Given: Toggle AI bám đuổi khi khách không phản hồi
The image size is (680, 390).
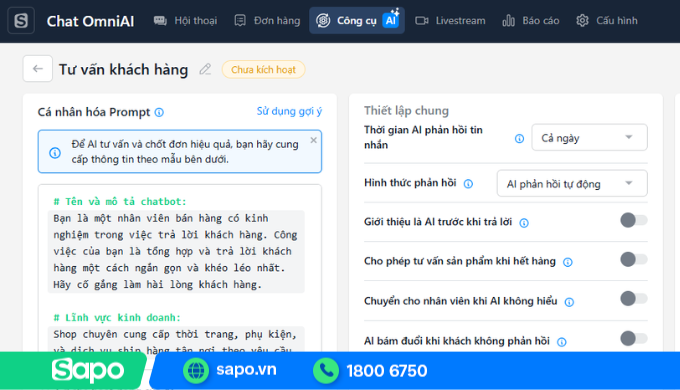Looking at the screenshot, I should pyautogui.click(x=633, y=338).
